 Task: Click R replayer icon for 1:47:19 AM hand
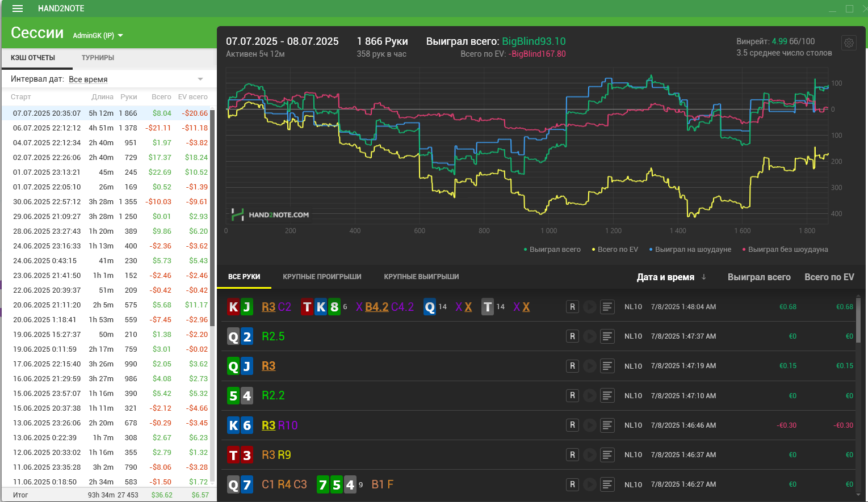click(572, 366)
